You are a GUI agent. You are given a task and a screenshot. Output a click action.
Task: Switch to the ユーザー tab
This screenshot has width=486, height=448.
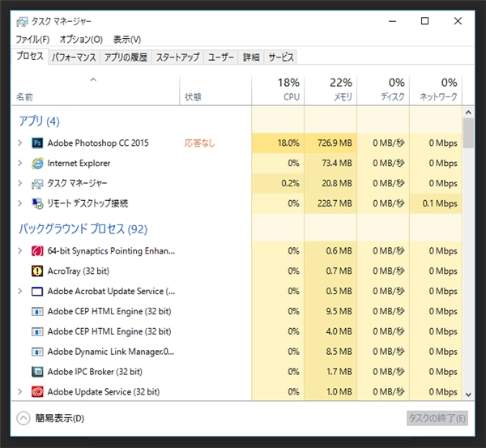pyautogui.click(x=220, y=58)
